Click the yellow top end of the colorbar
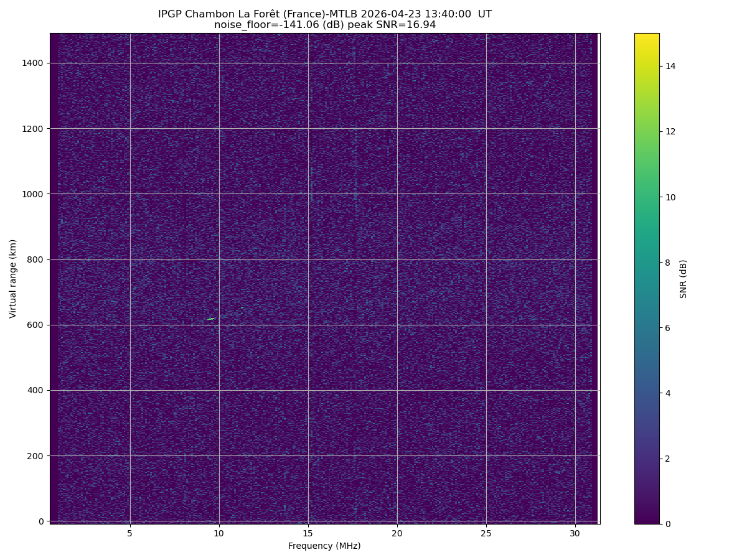 (646, 36)
